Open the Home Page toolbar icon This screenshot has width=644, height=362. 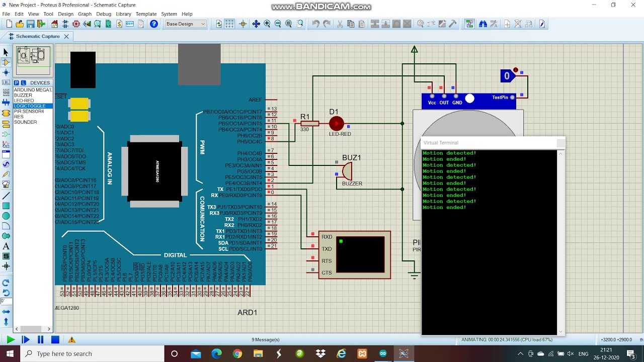click(x=54, y=24)
